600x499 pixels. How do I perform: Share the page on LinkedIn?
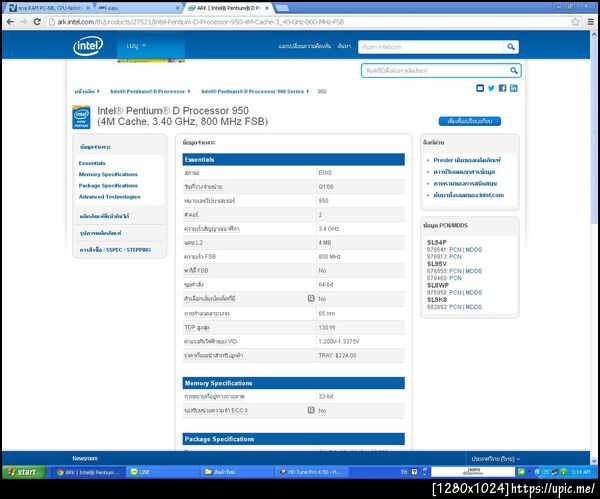click(514, 88)
